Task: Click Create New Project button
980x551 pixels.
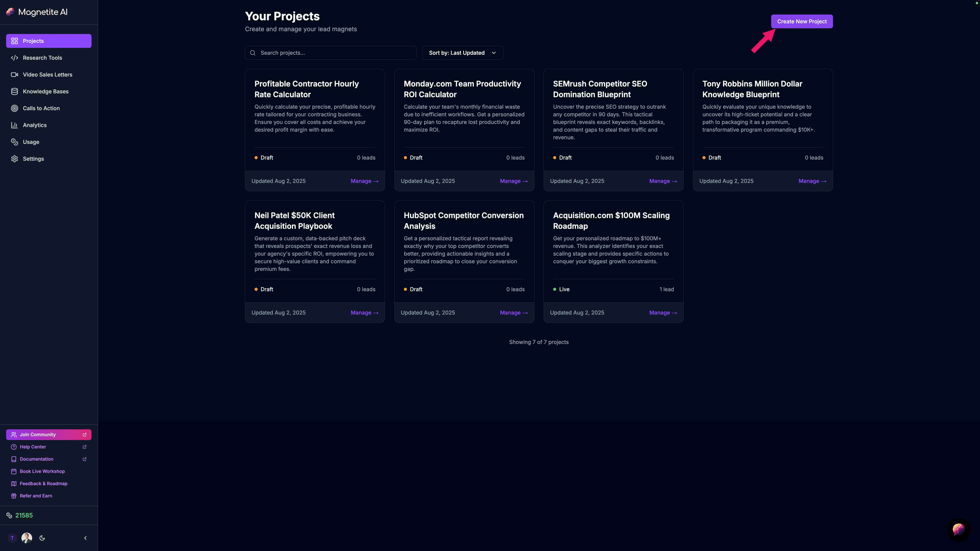Action: (802, 21)
